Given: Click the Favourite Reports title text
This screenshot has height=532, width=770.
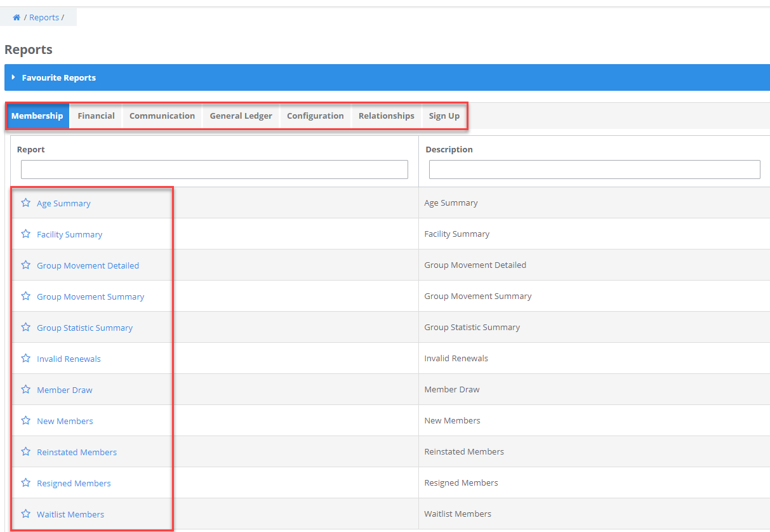Looking at the screenshot, I should point(59,78).
